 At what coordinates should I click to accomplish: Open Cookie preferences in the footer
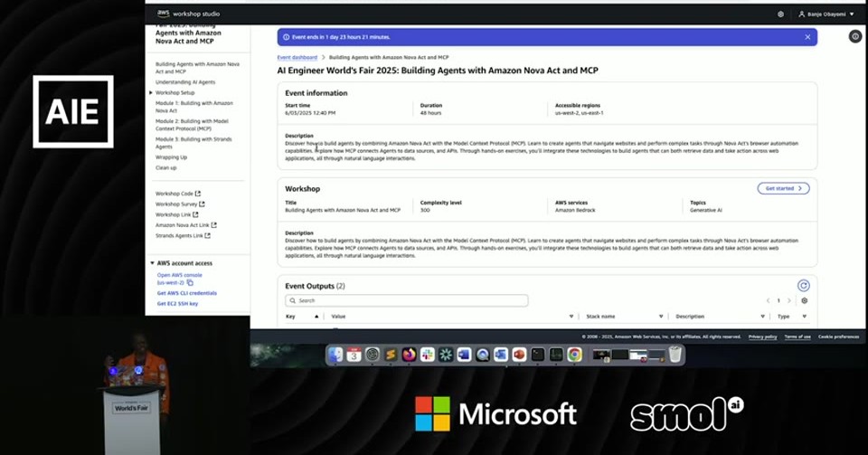pos(839,337)
